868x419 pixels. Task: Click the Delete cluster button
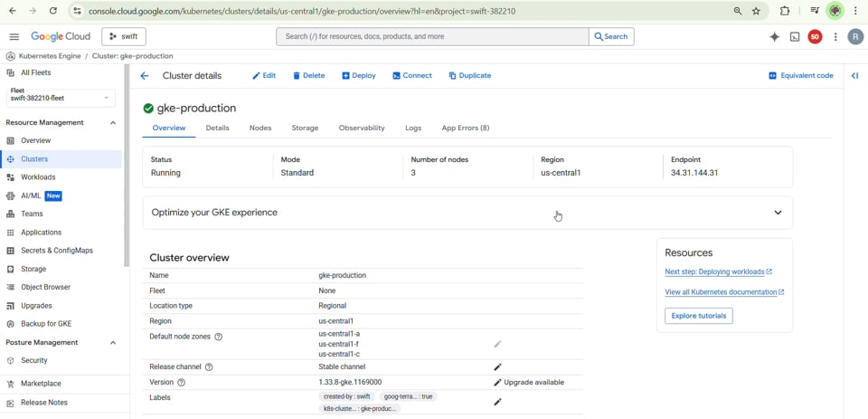309,76
